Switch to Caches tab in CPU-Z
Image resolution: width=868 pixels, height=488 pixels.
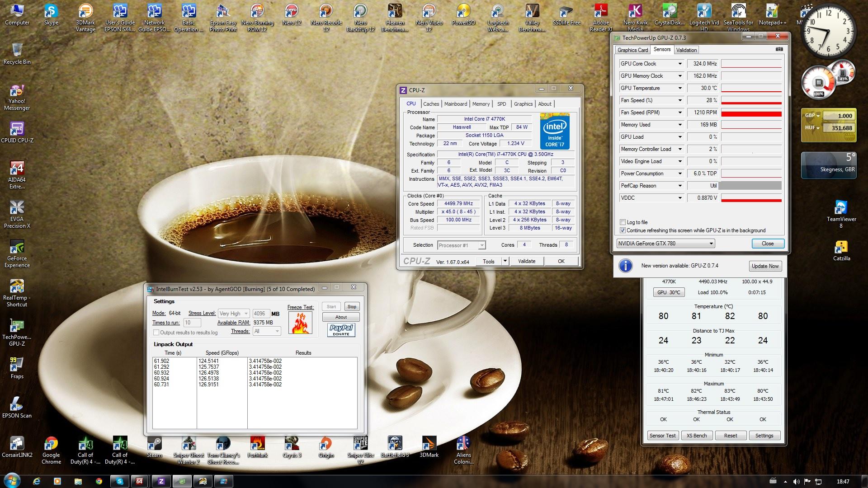(431, 104)
